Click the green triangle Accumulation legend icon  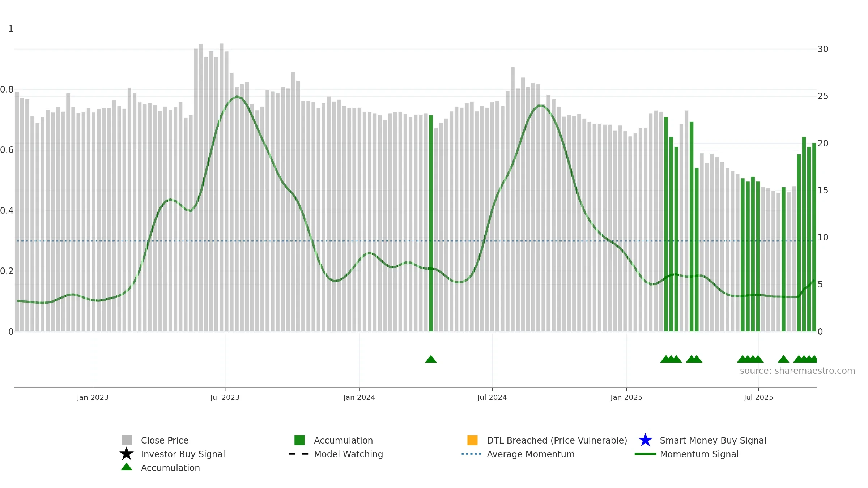(x=127, y=467)
